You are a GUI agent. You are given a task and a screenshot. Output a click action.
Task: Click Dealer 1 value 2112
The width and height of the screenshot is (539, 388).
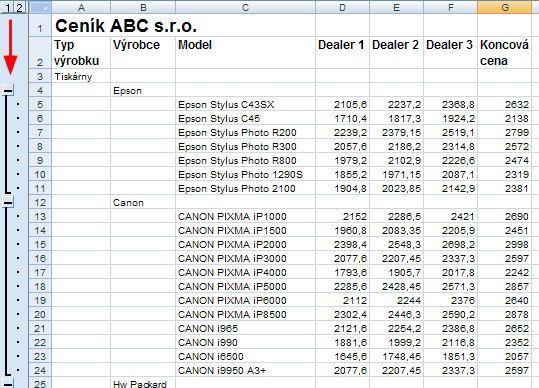pyautogui.click(x=342, y=300)
